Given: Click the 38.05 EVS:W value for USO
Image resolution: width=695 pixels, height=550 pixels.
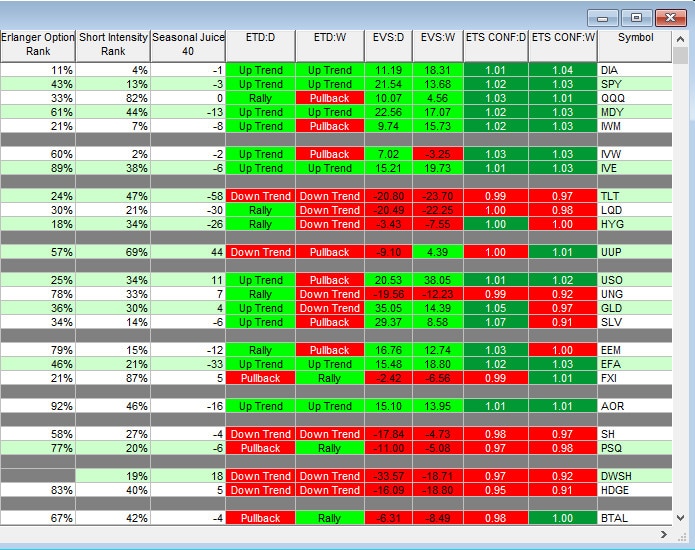Looking at the screenshot, I should (x=438, y=280).
